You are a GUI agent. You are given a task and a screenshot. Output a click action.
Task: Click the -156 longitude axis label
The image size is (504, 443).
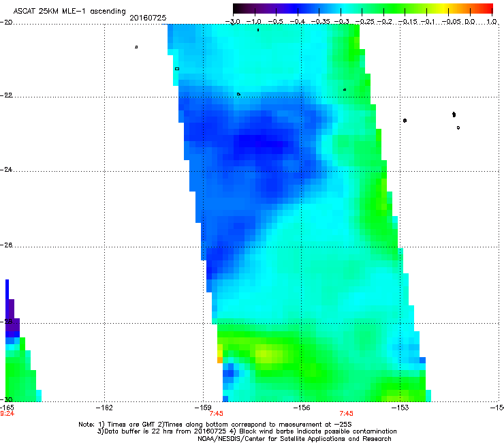[x=302, y=408]
